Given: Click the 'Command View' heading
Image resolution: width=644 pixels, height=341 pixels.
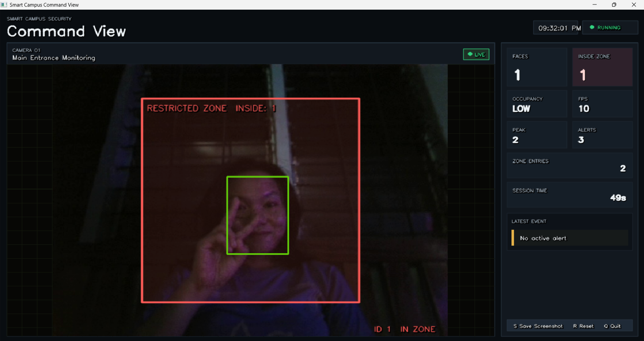Looking at the screenshot, I should pyautogui.click(x=66, y=31).
